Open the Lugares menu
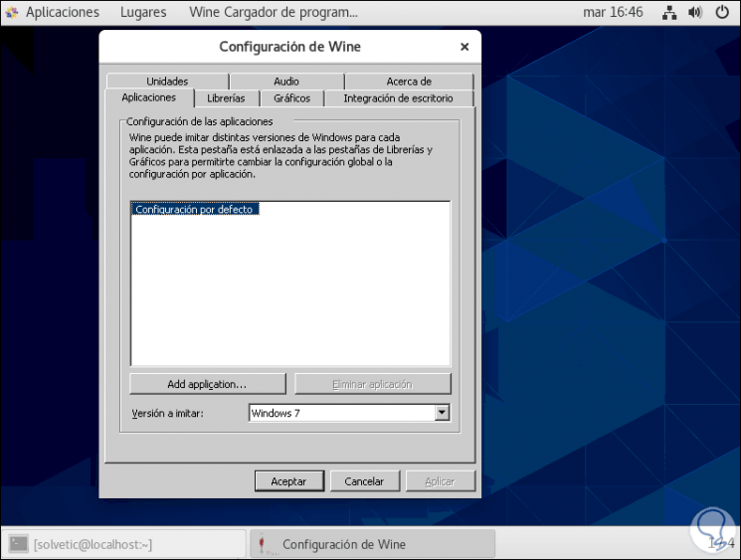Viewport: 741px width, 560px height. tap(143, 12)
